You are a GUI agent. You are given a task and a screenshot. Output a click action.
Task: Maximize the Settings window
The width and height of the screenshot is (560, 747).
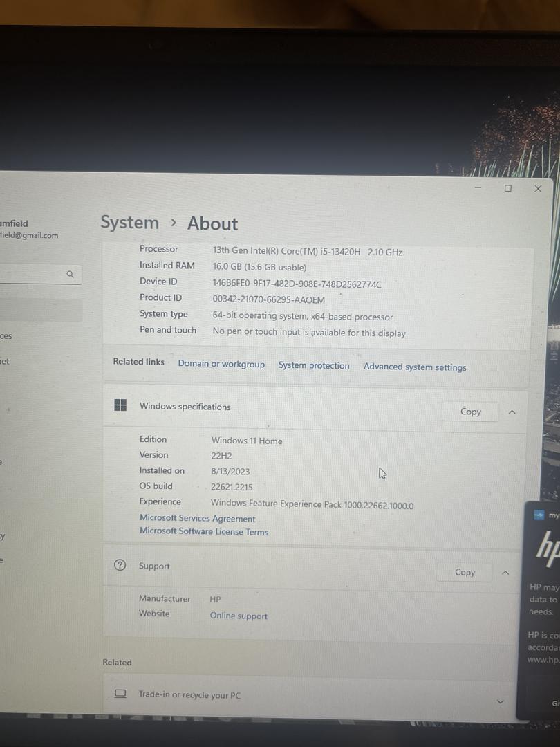point(508,188)
